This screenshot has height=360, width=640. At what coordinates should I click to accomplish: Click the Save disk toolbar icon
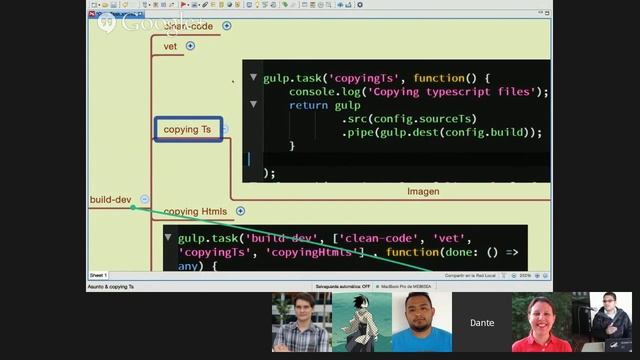113,5
